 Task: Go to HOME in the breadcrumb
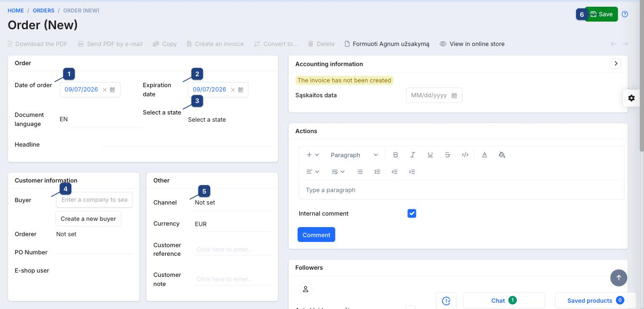tap(16, 11)
